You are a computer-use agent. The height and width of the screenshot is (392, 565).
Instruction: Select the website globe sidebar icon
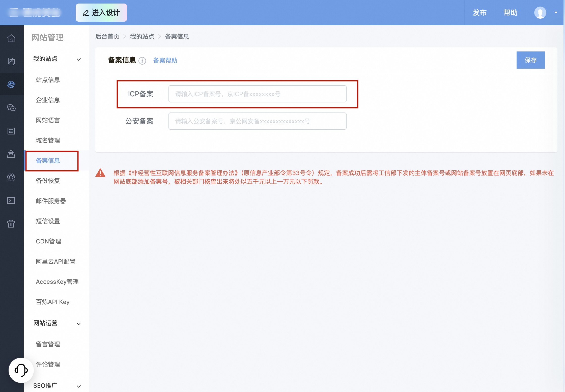11,84
